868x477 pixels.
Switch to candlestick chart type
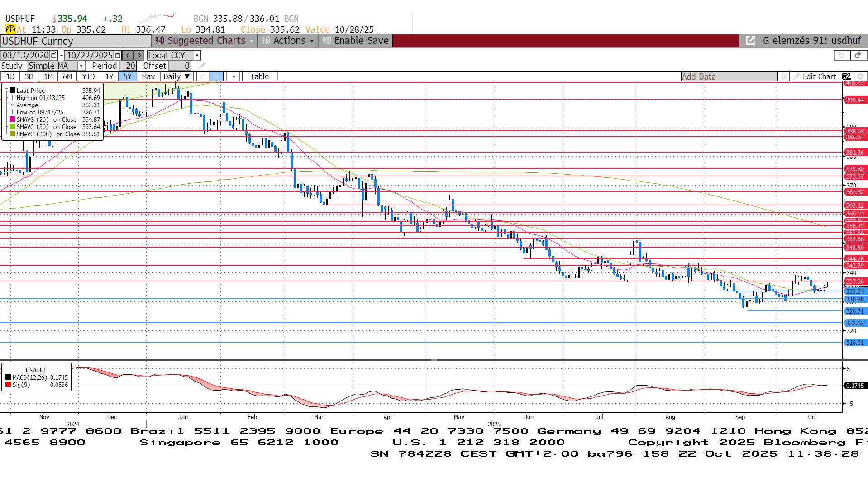pyautogui.click(x=217, y=76)
